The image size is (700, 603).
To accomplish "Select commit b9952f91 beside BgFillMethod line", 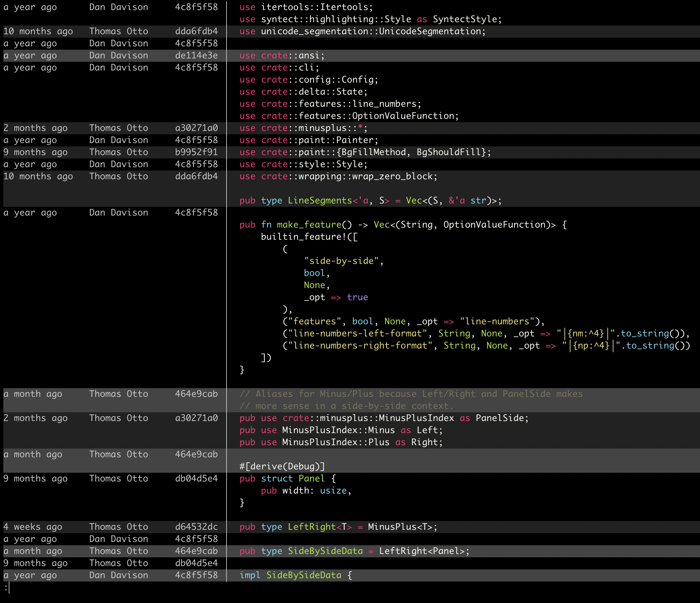I will tap(196, 152).
